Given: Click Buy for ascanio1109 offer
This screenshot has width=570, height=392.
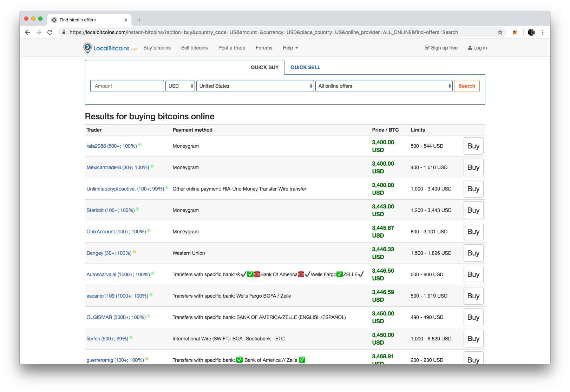Looking at the screenshot, I should pos(473,296).
